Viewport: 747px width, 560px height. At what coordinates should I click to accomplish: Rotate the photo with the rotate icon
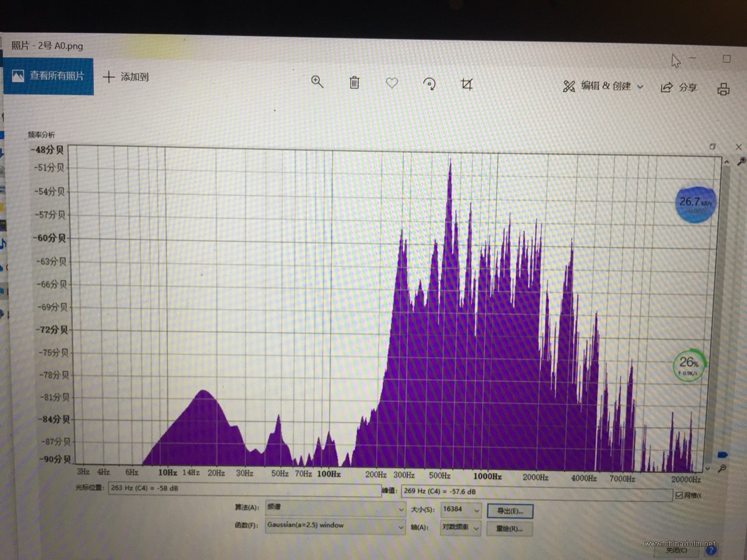429,84
